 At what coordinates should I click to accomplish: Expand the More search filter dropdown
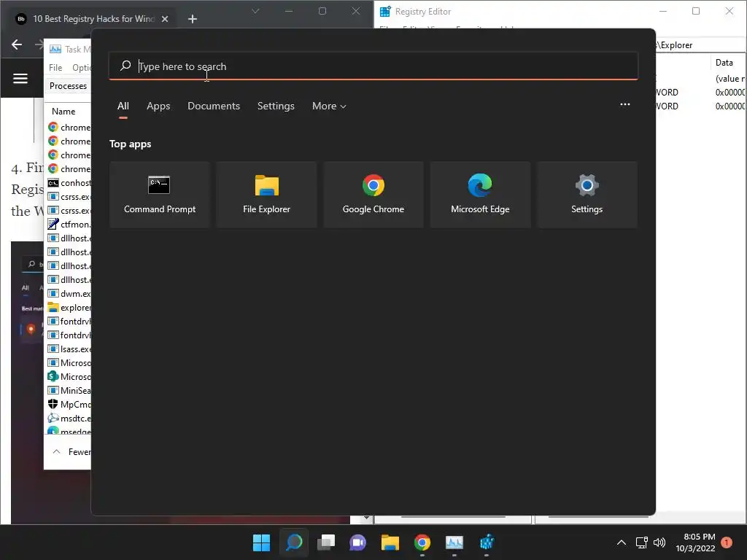pos(329,106)
